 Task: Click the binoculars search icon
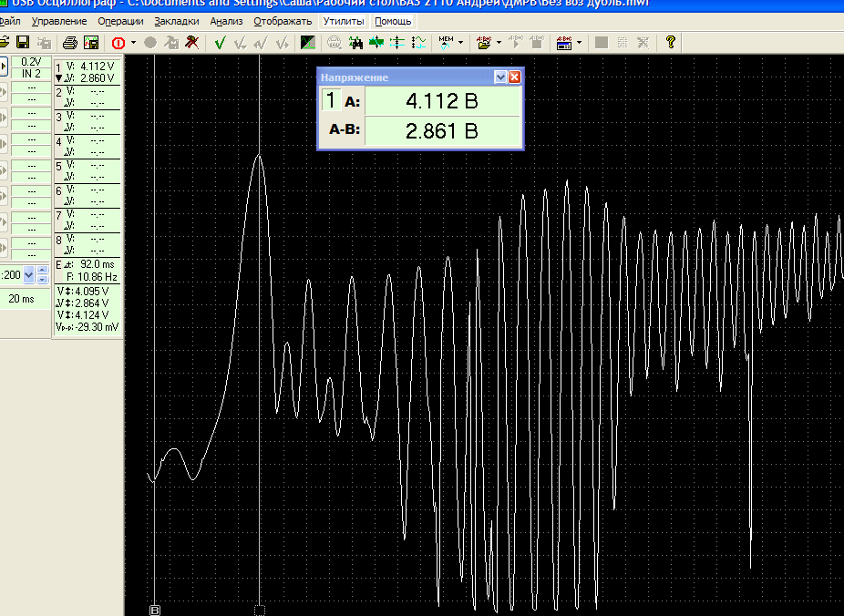[355, 43]
